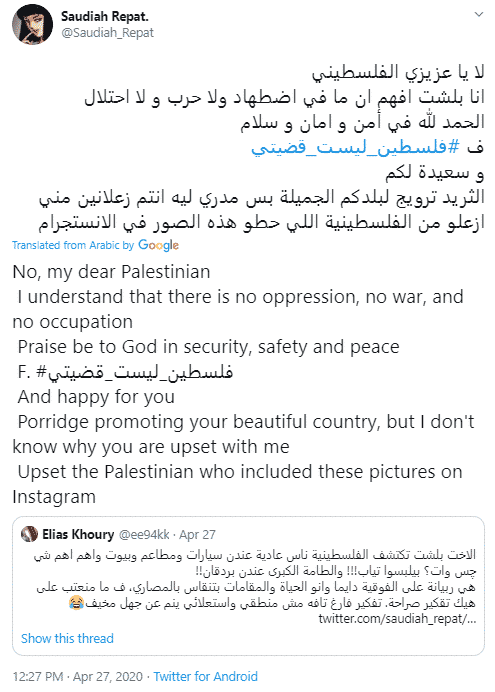Screen dimensions: 495x692
Task: Open Elias Khoury's small avatar
Action: point(30,535)
